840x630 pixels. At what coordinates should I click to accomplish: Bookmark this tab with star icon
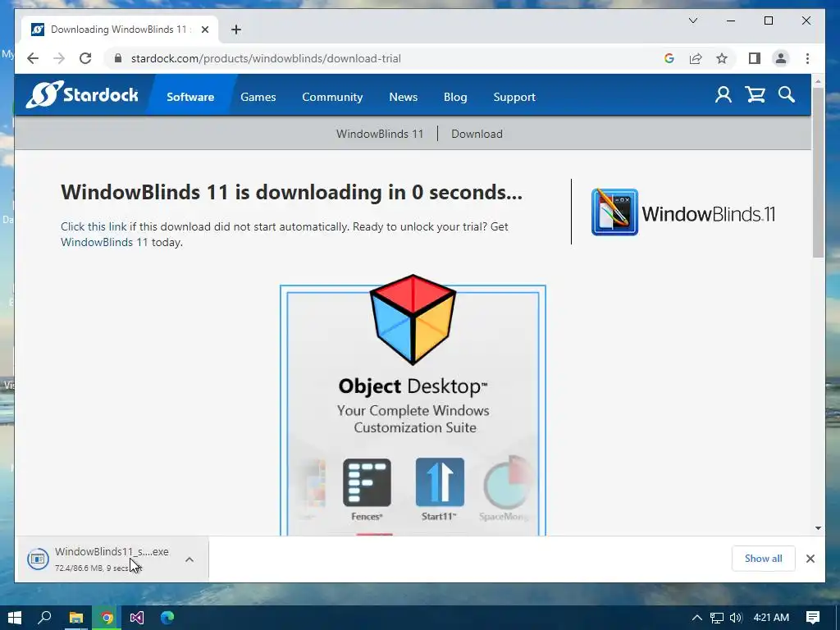722,58
